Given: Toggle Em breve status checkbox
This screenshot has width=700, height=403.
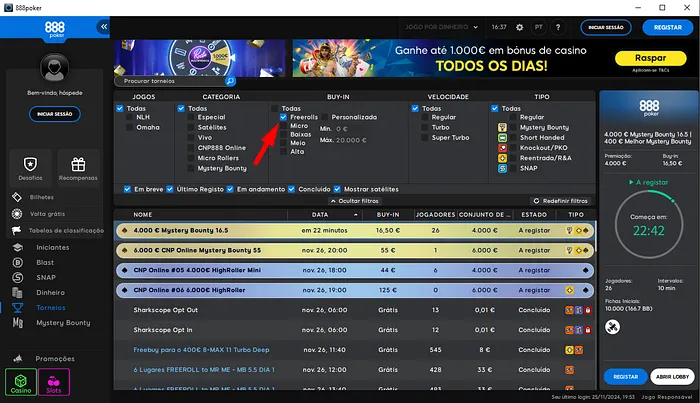Looking at the screenshot, I should (127, 189).
